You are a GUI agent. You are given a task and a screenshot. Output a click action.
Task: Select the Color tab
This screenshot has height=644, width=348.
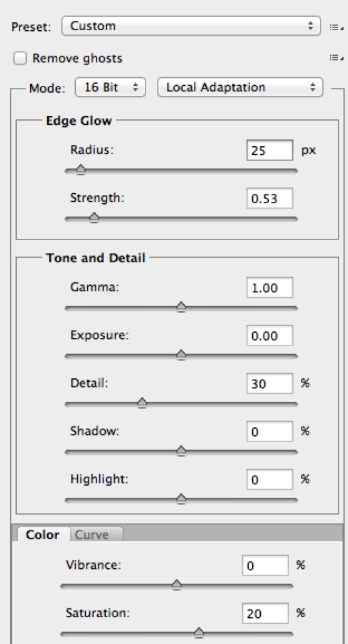point(44,535)
